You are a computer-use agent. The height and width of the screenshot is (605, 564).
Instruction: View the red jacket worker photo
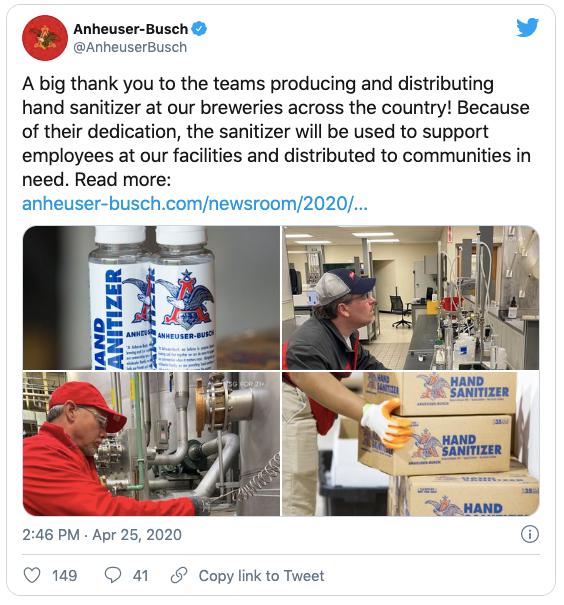pos(151,444)
